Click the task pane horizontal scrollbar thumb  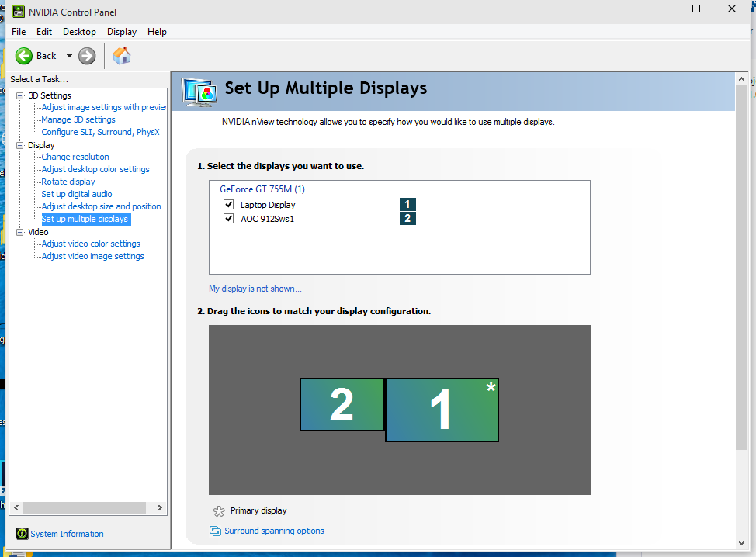point(85,508)
